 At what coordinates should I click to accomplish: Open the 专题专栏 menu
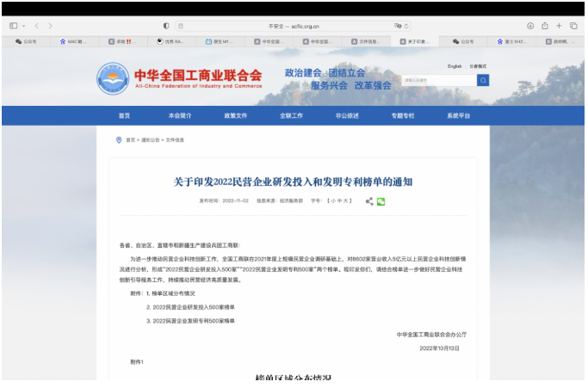point(403,116)
